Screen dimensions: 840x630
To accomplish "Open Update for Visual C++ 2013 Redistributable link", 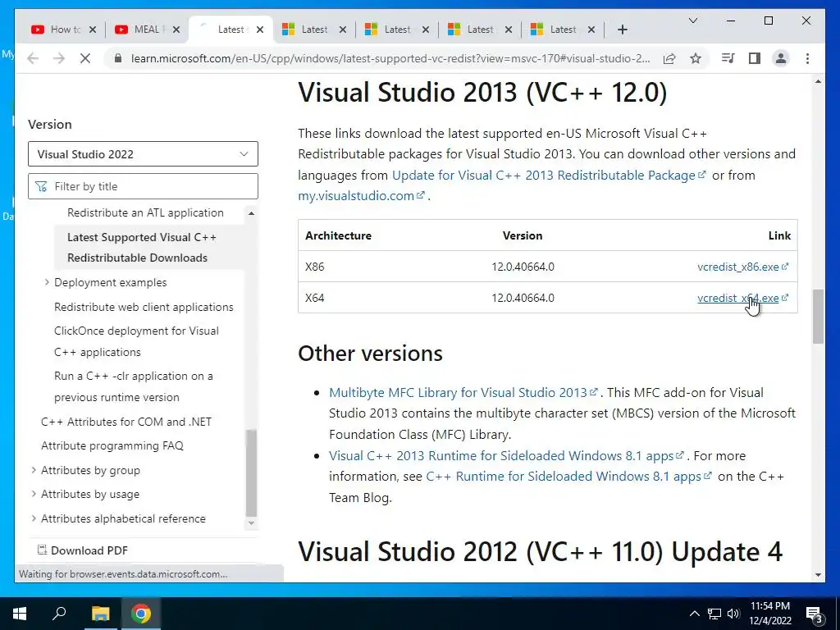I will point(549,175).
